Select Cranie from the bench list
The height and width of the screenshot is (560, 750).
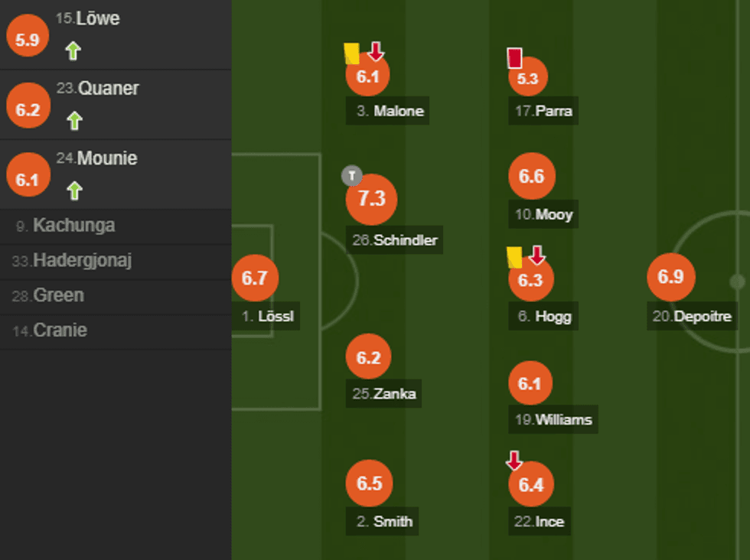tap(60, 330)
